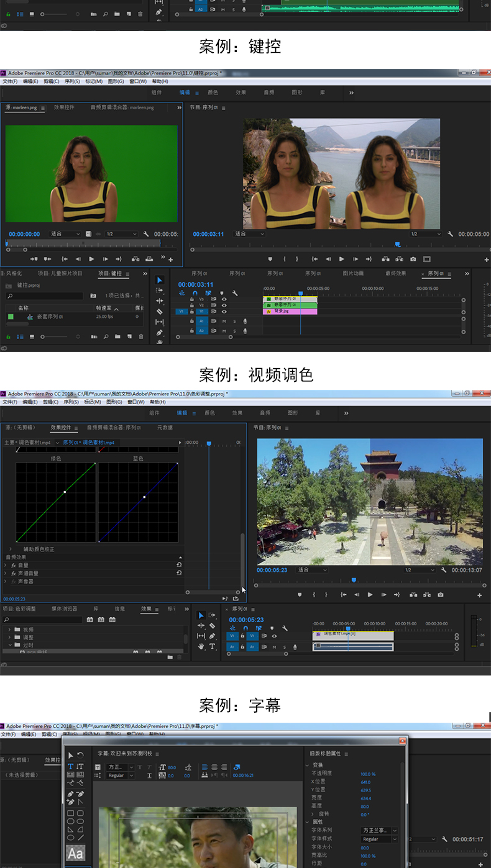Switch to 图片动画 timeline tab
This screenshot has height=868, width=491.
tap(354, 273)
